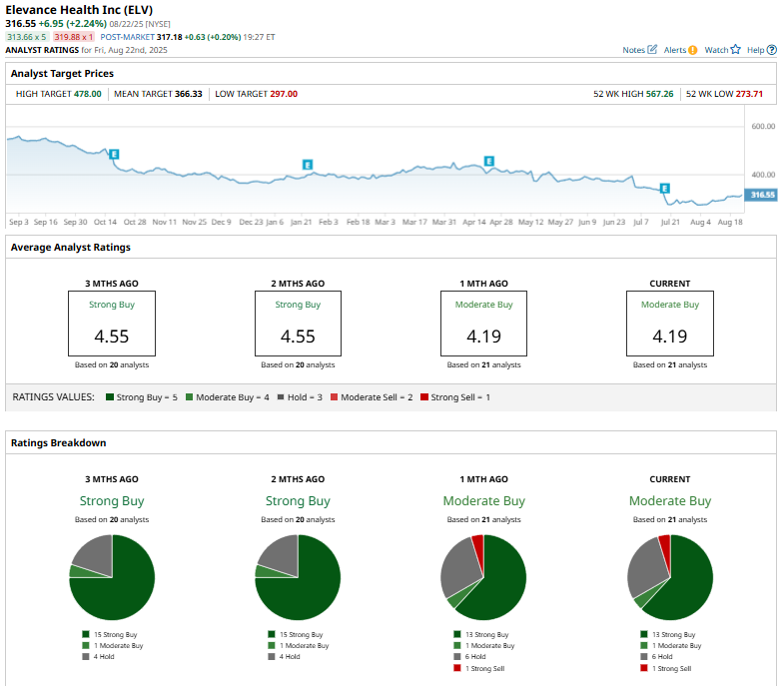The width and height of the screenshot is (784, 686).
Task: Click the July earnings E marker
Action: coord(664,188)
